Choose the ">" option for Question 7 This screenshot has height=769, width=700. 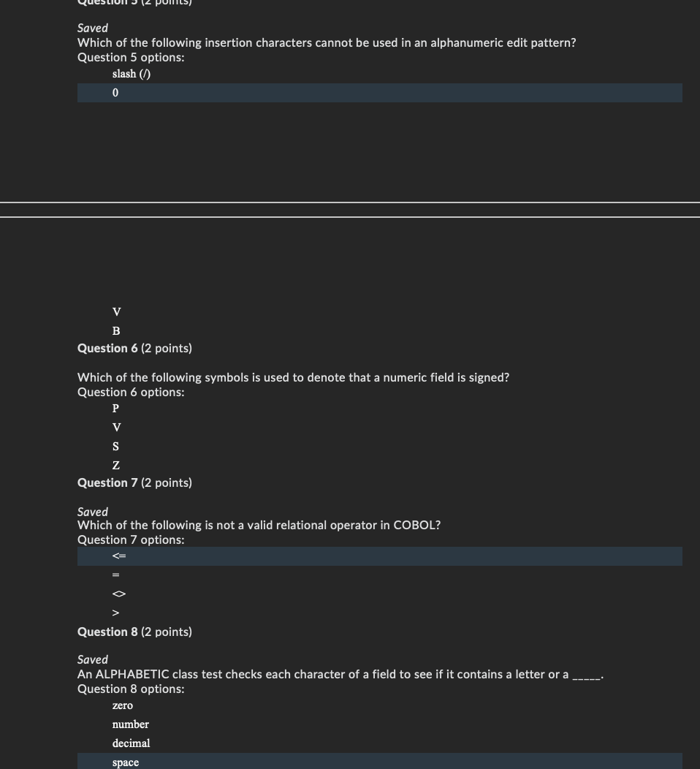click(x=115, y=613)
